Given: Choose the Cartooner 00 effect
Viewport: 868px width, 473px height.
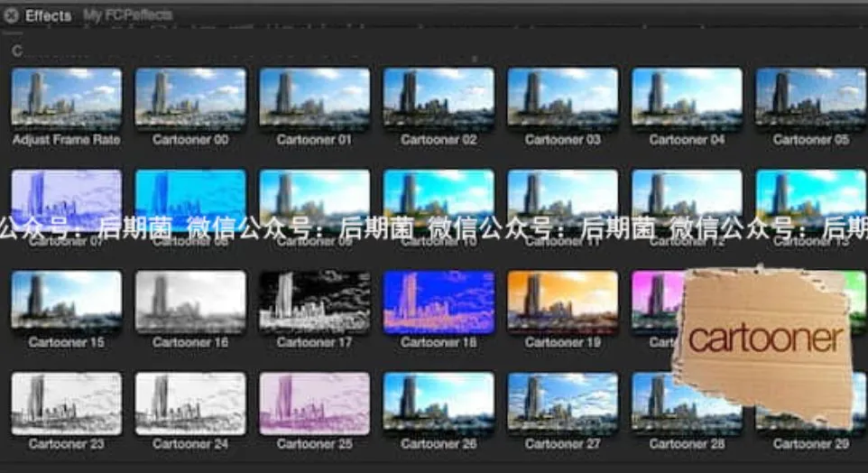Looking at the screenshot, I should [190, 98].
